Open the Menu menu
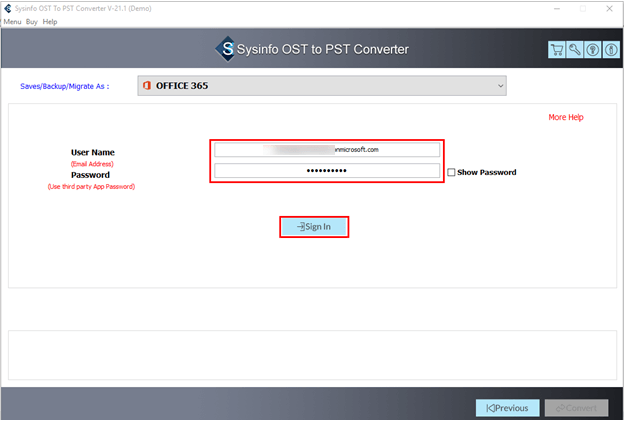The width and height of the screenshot is (624, 421). tap(12, 22)
